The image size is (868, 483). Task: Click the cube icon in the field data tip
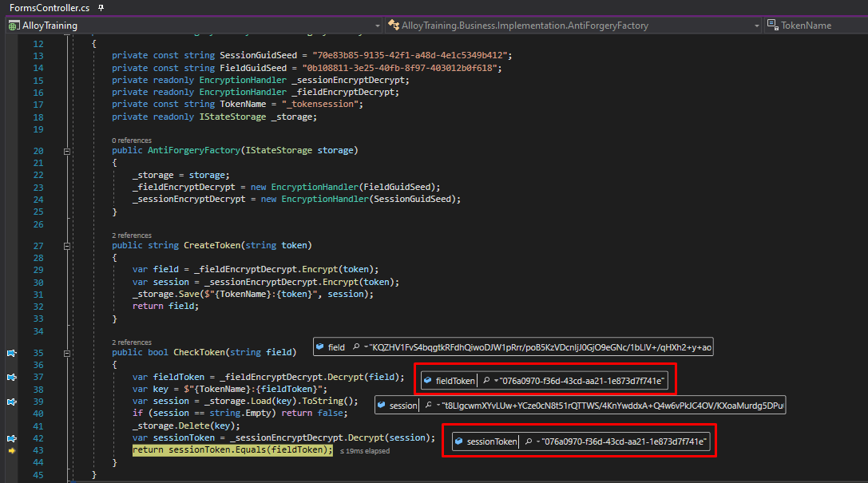tap(319, 347)
